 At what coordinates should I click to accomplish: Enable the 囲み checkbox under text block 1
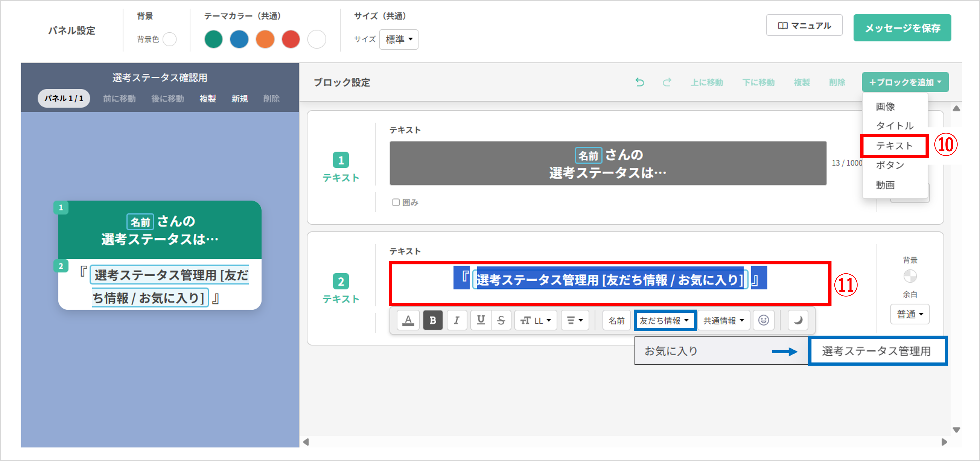[x=396, y=202]
